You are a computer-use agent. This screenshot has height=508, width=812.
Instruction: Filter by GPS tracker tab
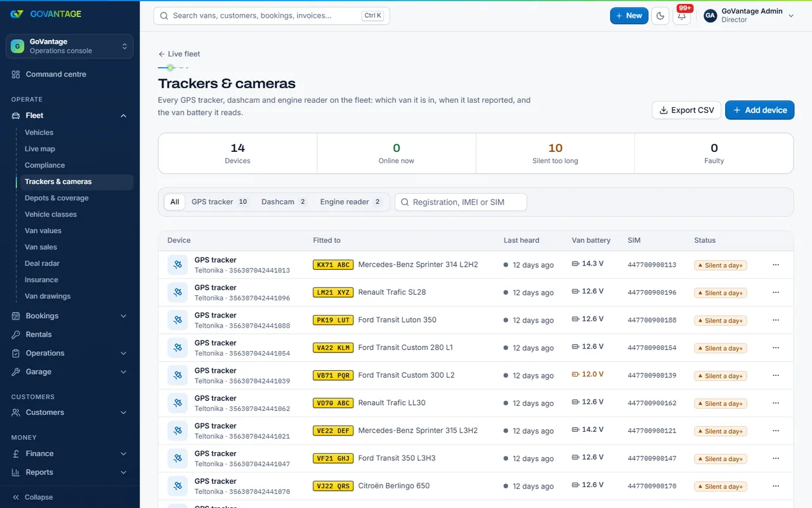coord(219,202)
